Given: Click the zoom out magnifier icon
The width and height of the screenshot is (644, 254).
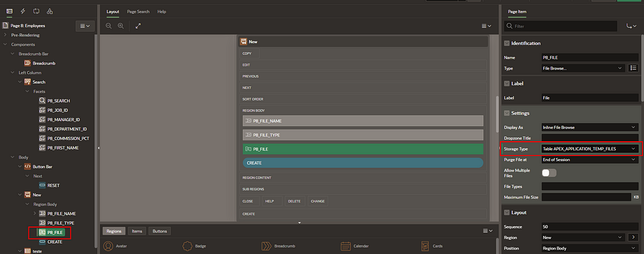Looking at the screenshot, I should (x=108, y=26).
